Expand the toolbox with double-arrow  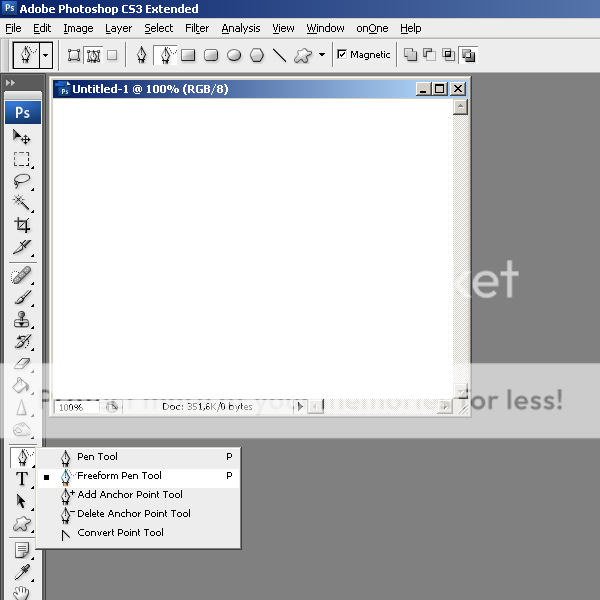10,83
